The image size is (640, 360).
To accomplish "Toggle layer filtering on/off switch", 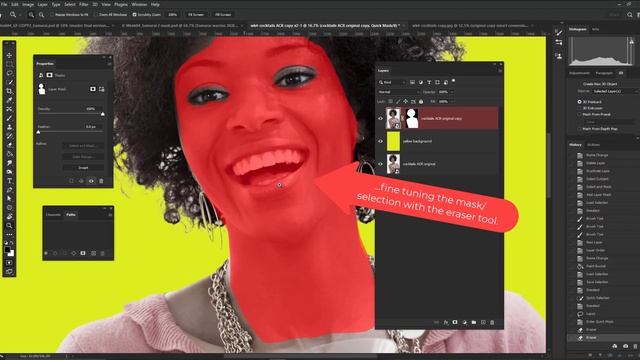I will 453,81.
